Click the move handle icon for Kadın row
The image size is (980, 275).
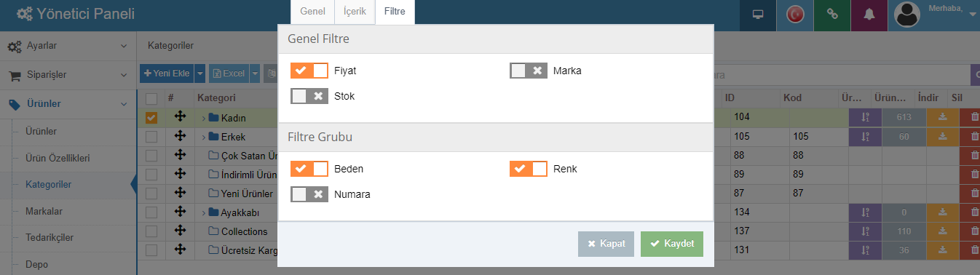180,116
